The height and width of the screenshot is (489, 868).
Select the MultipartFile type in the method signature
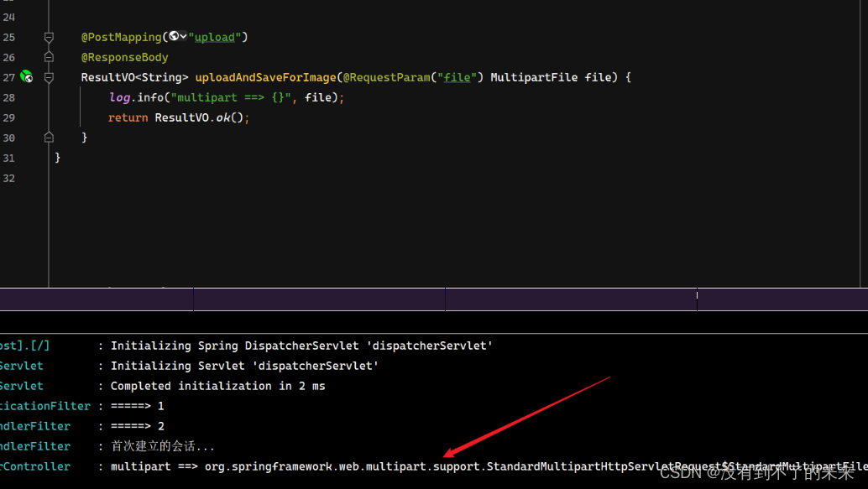click(534, 77)
